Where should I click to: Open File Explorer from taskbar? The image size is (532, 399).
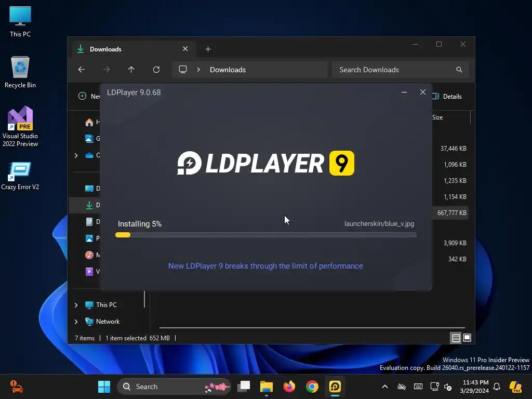267,387
